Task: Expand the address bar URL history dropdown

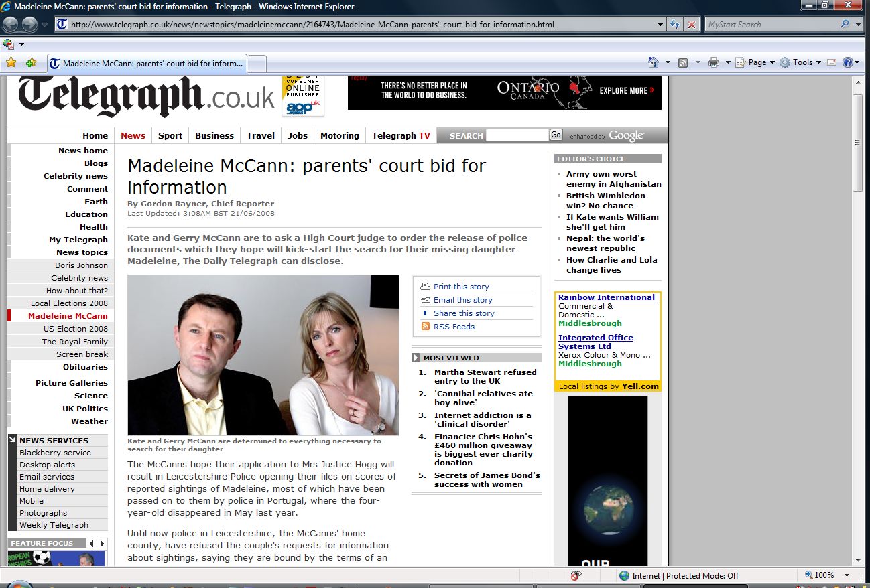Action: tap(661, 25)
